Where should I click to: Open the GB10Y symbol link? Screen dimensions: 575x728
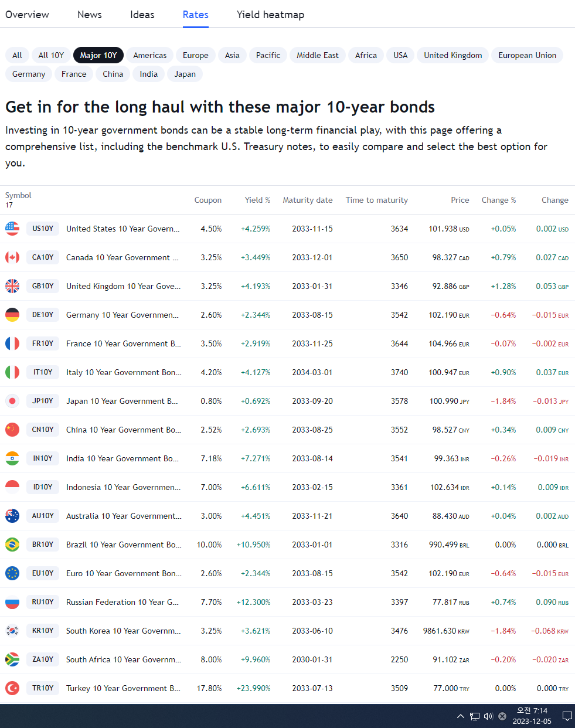43,286
